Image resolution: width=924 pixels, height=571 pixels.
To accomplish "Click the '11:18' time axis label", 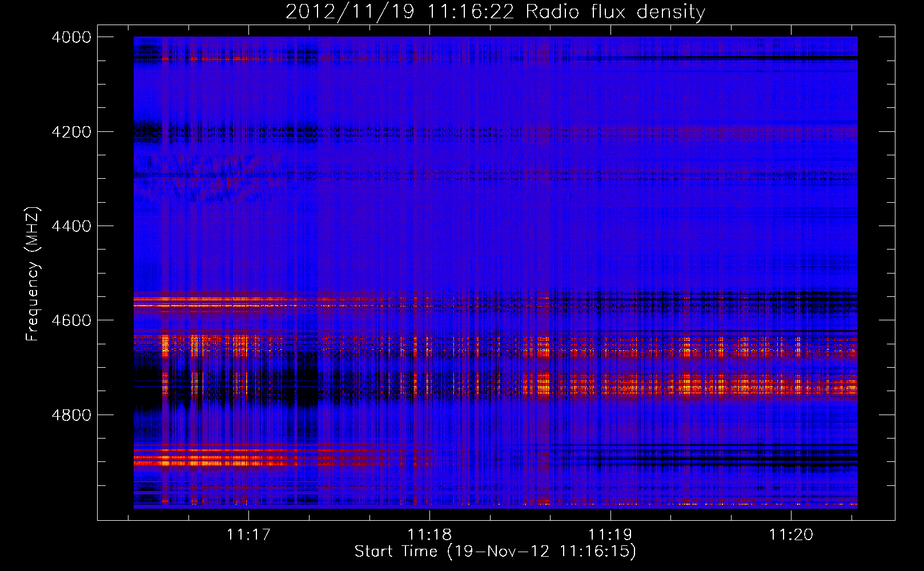I will [429, 534].
